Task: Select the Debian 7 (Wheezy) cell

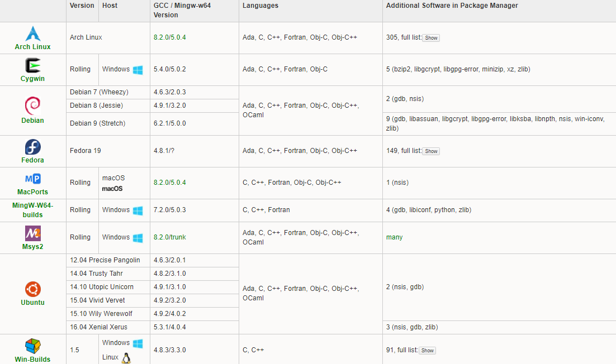Action: pyautogui.click(x=108, y=92)
